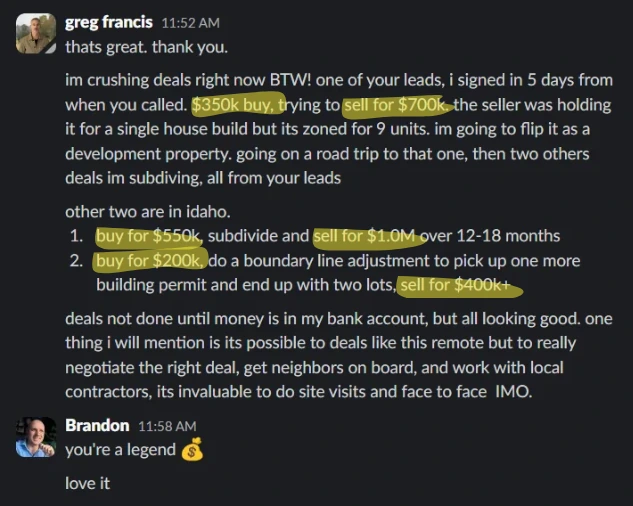Click the 11:58 AM message timestamp
Image resolution: width=633 pixels, height=506 pixels.
(x=167, y=426)
